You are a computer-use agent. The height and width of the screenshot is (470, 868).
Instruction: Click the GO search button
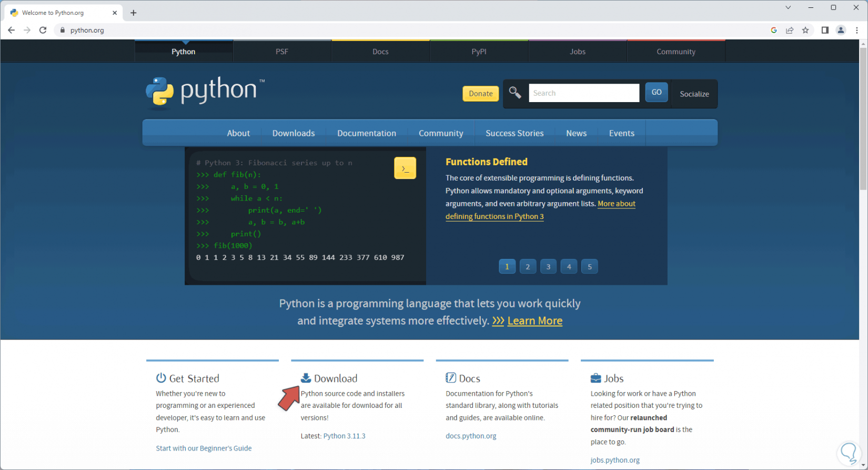657,92
